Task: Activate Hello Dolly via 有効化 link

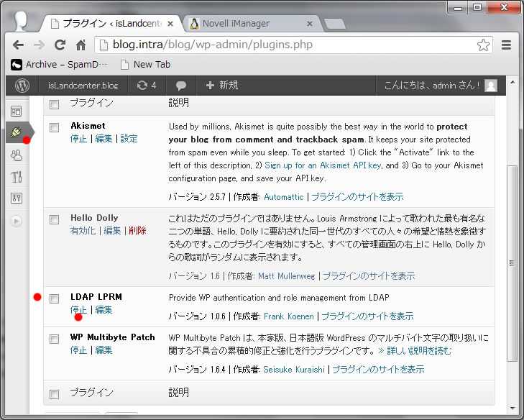Action: pos(83,230)
